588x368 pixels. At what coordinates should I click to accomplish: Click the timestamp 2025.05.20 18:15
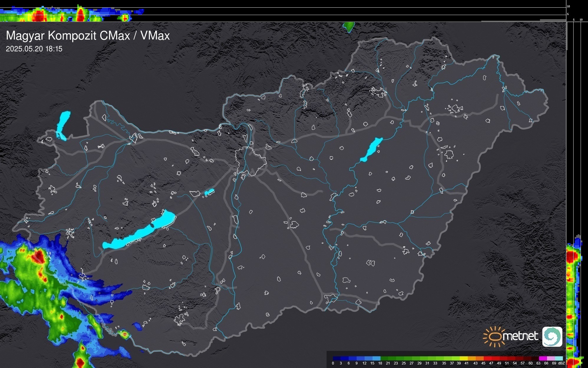pos(34,49)
